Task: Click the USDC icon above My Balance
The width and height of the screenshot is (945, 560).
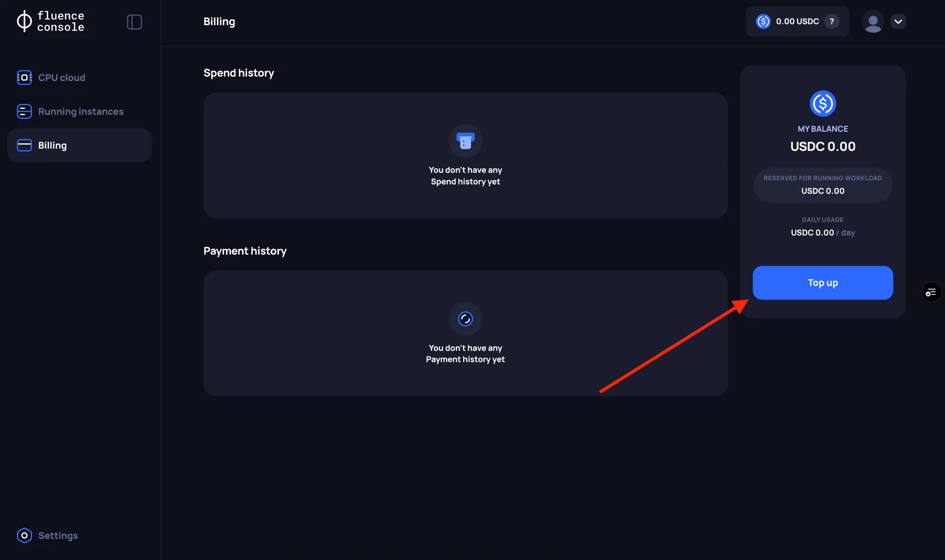Action: tap(822, 103)
